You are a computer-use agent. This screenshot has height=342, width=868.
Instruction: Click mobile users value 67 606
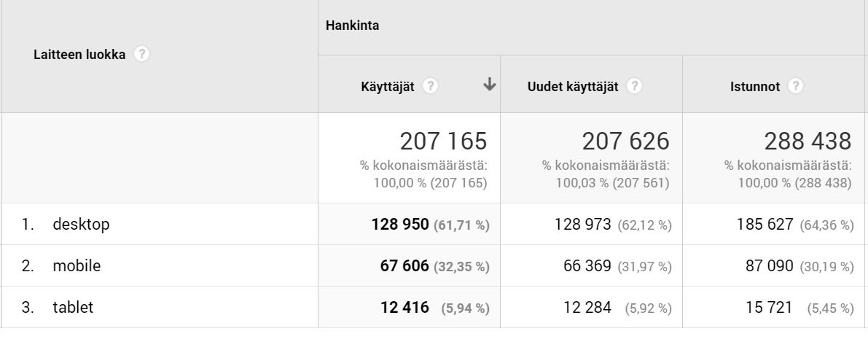[404, 266]
